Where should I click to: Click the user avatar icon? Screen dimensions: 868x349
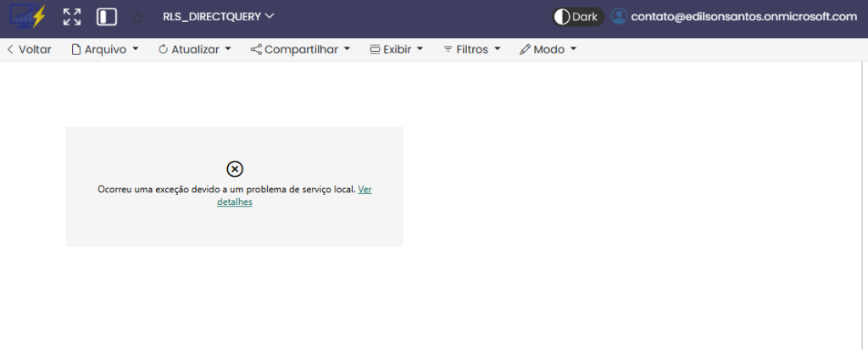pyautogui.click(x=620, y=16)
